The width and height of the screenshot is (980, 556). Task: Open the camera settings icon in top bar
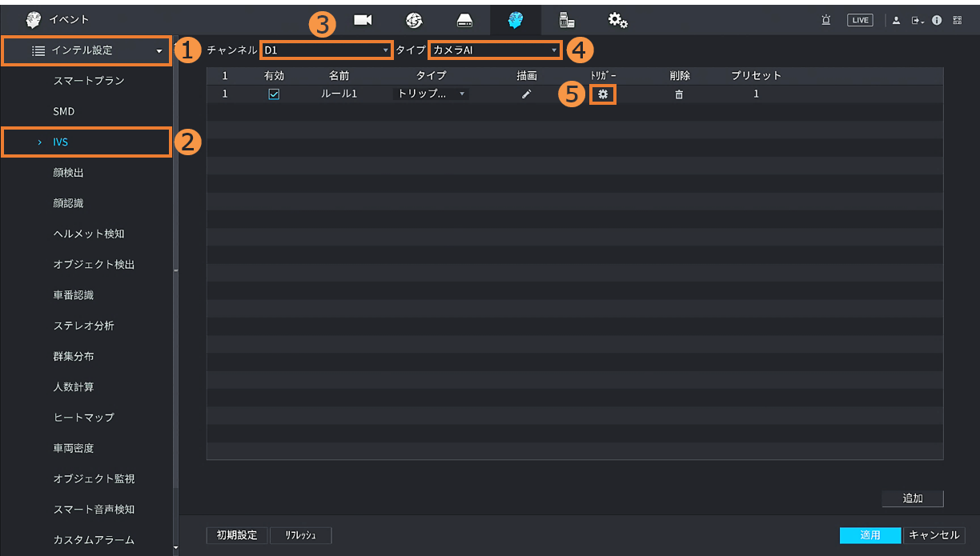point(363,20)
